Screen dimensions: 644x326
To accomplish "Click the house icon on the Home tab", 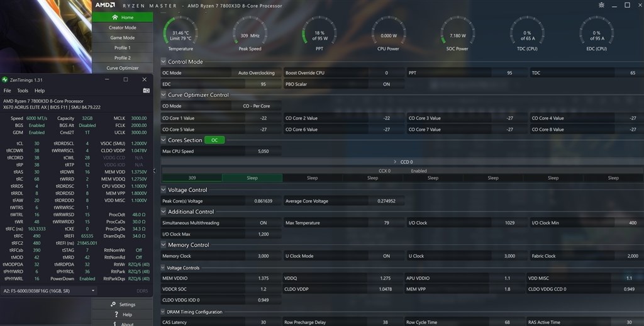I will coord(115,17).
